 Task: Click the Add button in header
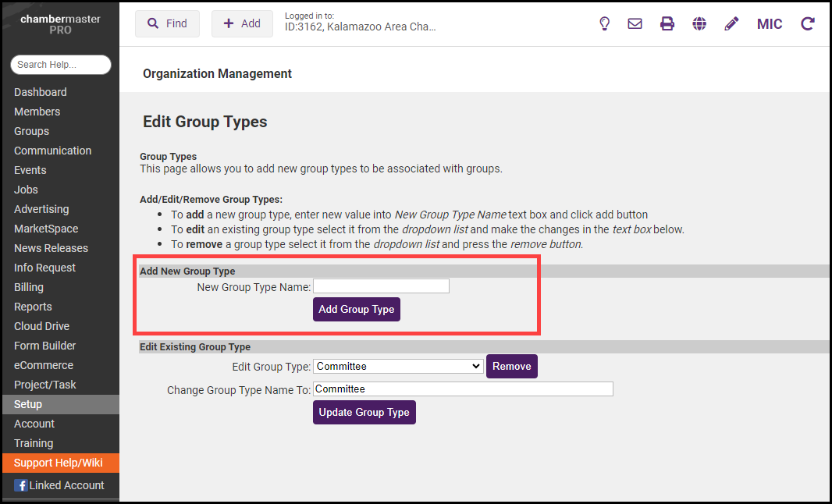242,23
